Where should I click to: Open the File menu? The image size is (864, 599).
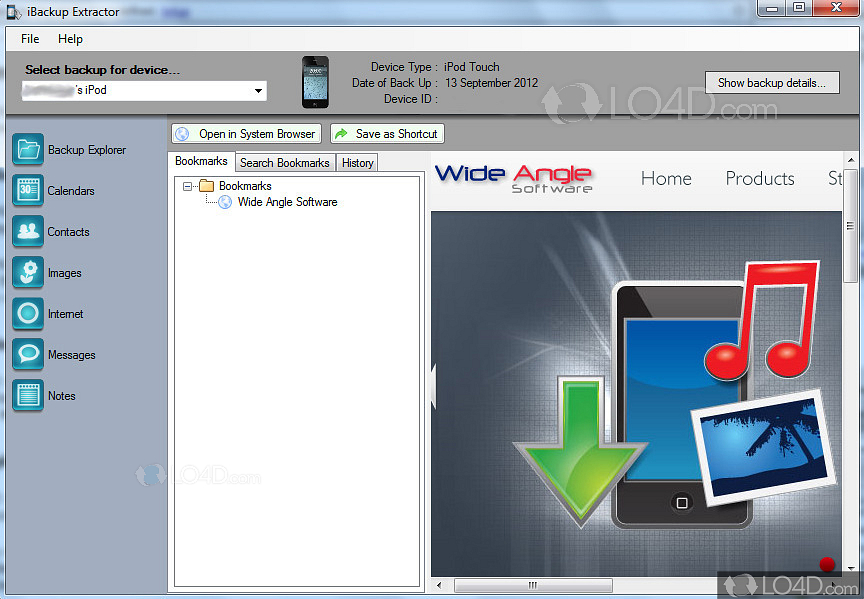[x=30, y=39]
